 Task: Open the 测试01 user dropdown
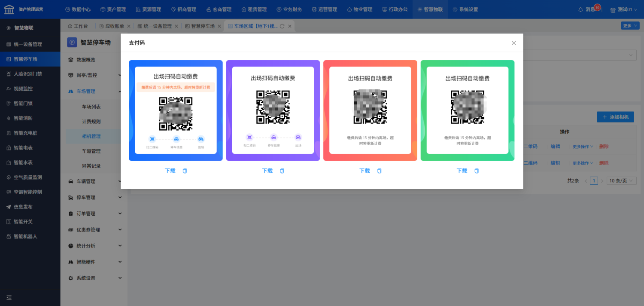tap(625, 9)
